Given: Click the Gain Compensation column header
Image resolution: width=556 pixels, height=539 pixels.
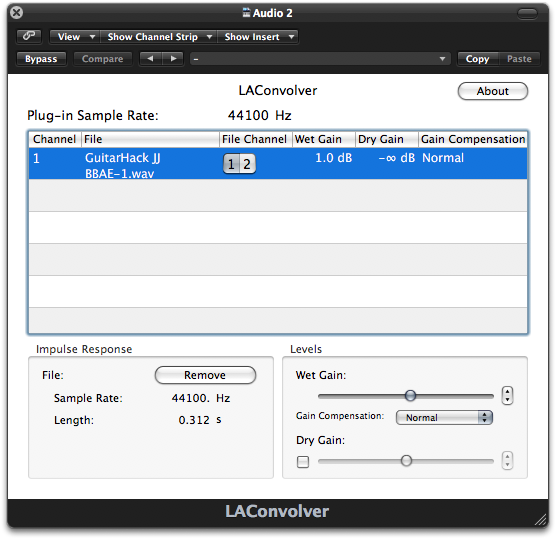Looking at the screenshot, I should 473,139.
